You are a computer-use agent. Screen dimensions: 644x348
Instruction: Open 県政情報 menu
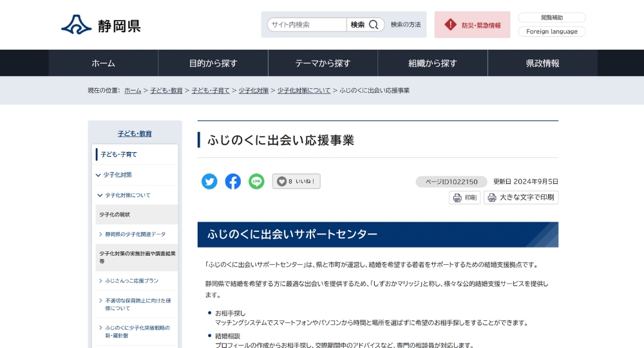point(542,63)
